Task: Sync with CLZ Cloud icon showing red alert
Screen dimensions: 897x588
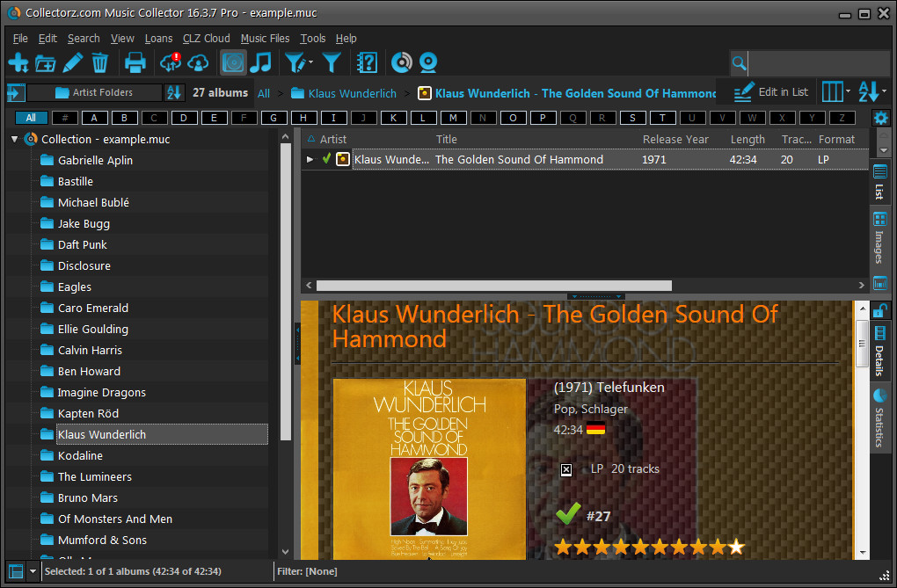Action: [x=171, y=62]
